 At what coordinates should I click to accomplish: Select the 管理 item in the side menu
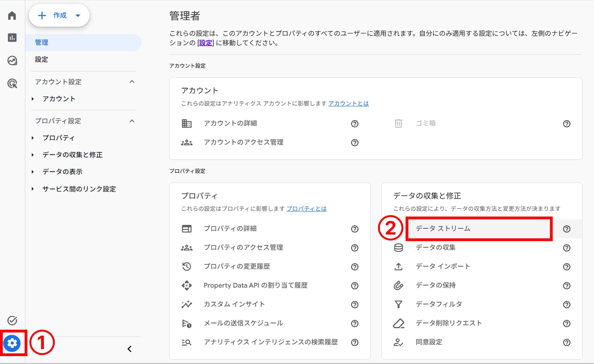coord(83,43)
